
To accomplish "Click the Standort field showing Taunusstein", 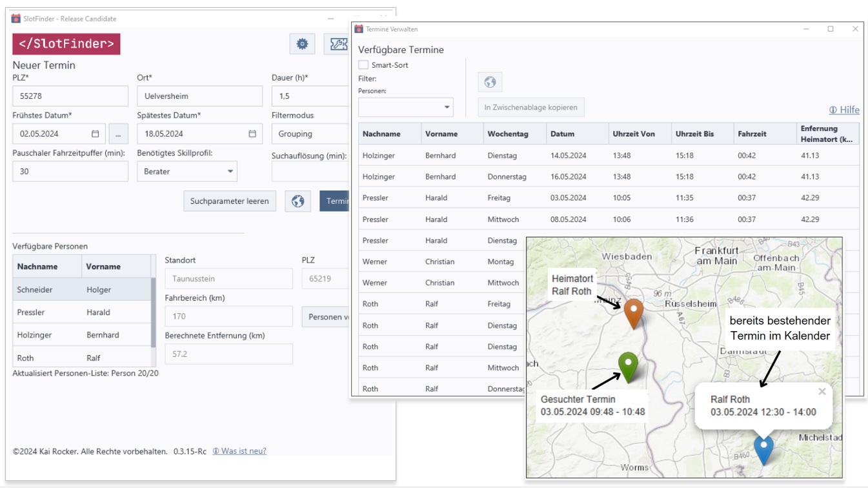I will tap(228, 279).
